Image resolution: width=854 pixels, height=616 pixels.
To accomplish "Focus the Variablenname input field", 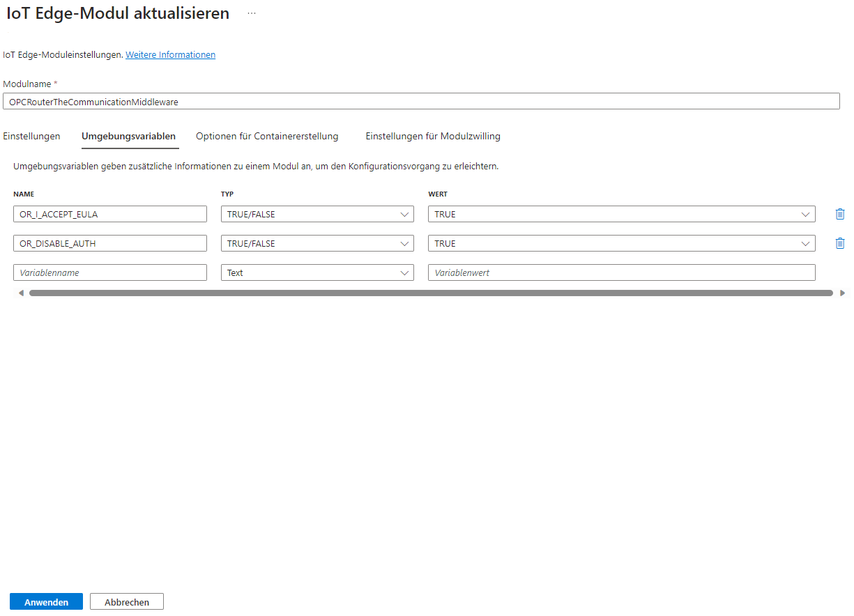I will (x=110, y=272).
